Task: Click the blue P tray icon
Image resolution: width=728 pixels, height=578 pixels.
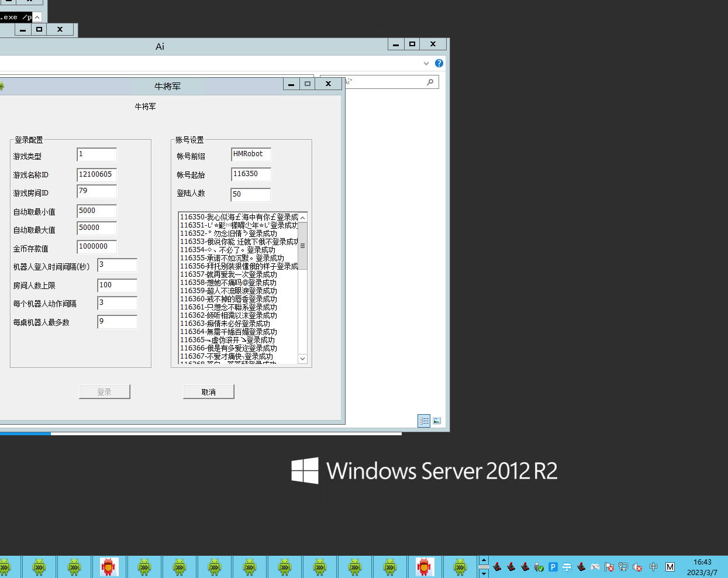Action: click(553, 567)
